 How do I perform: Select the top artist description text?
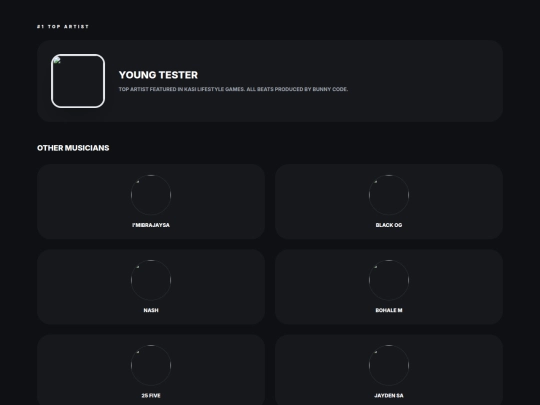pyautogui.click(x=233, y=89)
